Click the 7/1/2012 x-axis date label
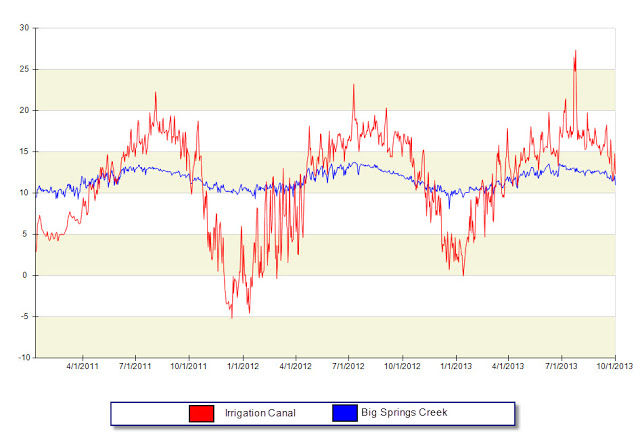This screenshot has width=640, height=432. point(348,366)
